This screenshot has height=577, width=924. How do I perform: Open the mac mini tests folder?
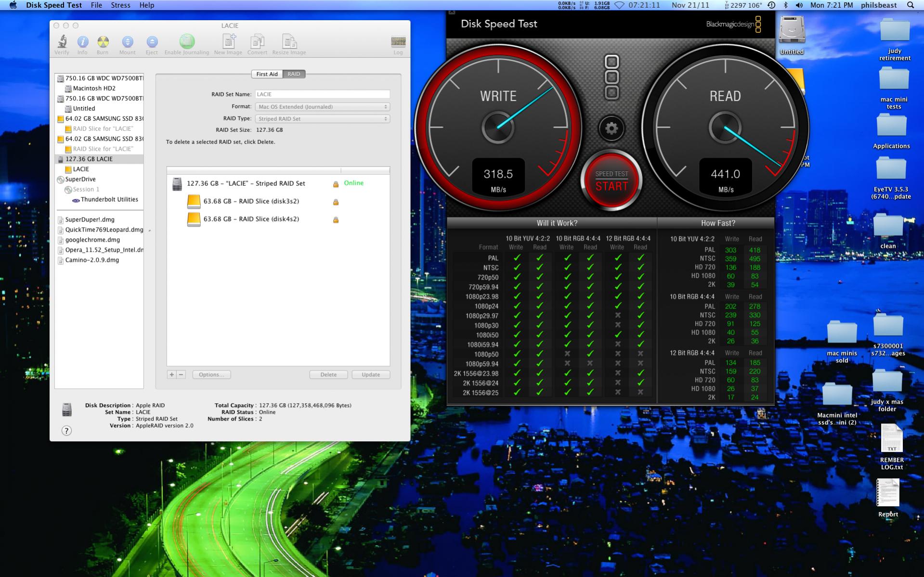pyautogui.click(x=894, y=88)
